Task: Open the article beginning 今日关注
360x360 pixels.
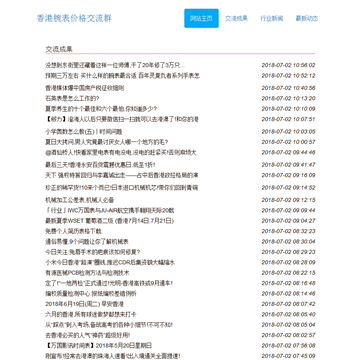Action: (92, 252)
